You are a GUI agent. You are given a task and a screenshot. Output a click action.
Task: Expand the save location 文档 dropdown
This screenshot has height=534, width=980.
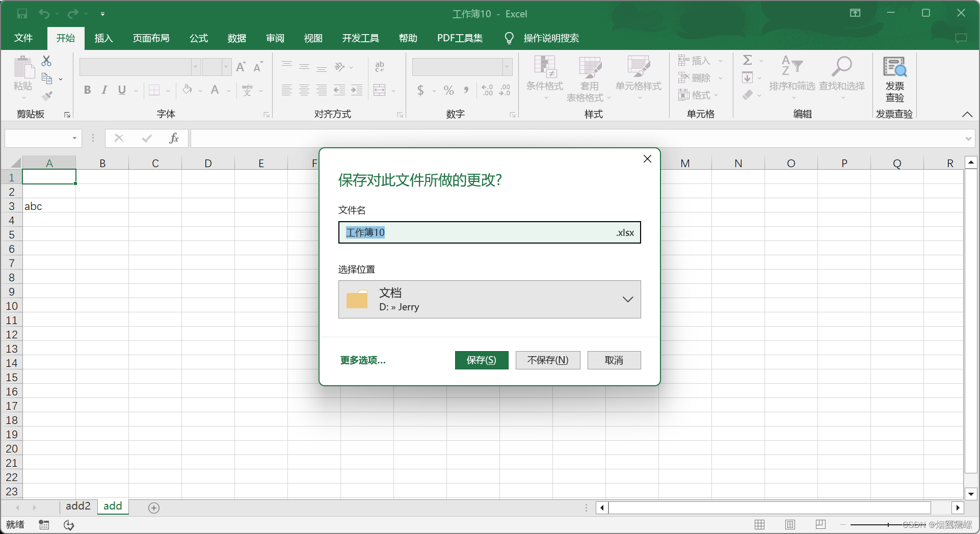point(490,300)
